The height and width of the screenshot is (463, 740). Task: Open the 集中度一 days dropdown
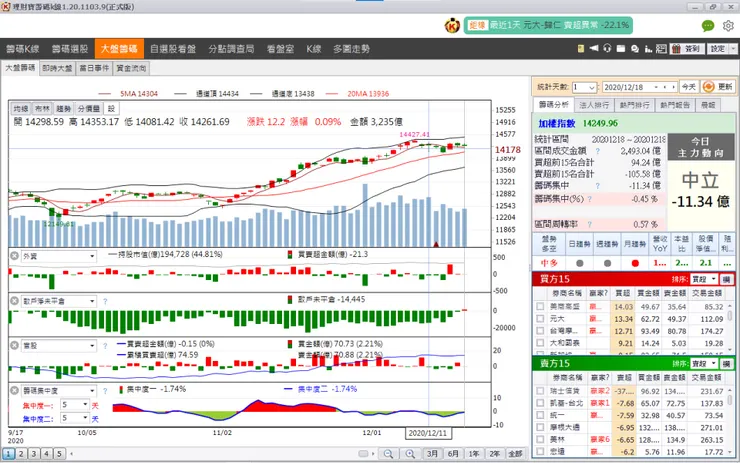[75, 405]
